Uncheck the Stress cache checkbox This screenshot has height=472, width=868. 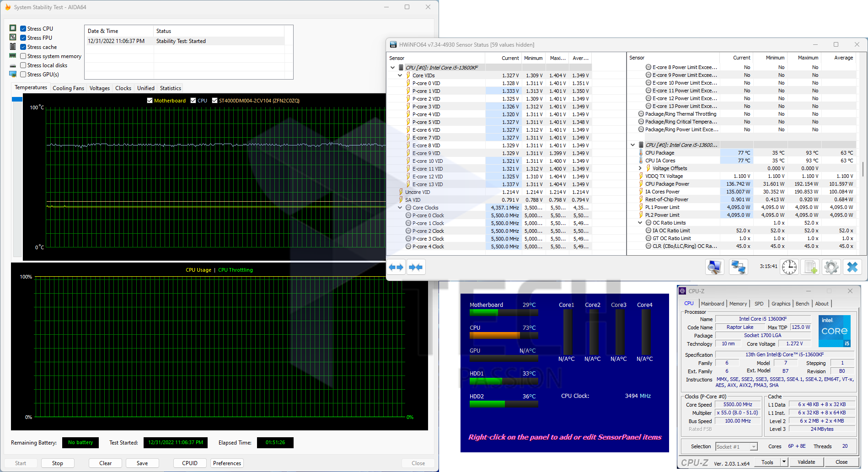tap(23, 47)
